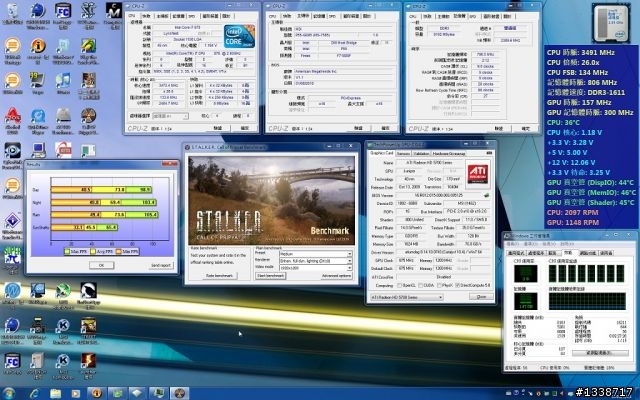Click the S.T.A.L.K.E.R. window title icon
The image size is (640, 400).
pos(188,147)
